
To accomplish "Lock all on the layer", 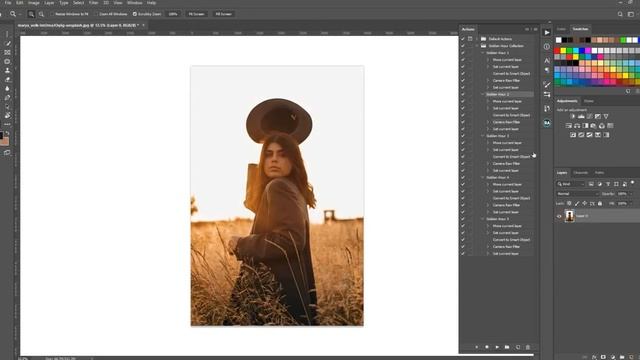I will pyautogui.click(x=600, y=203).
